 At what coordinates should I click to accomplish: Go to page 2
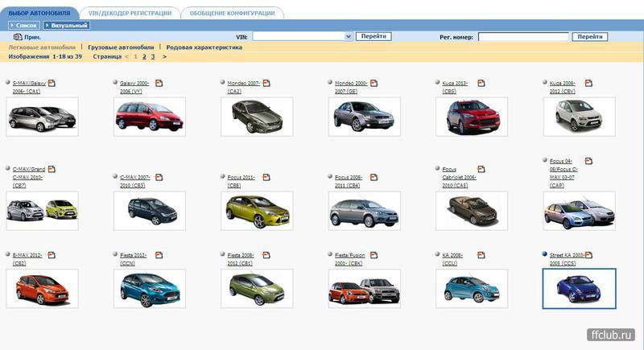click(x=144, y=56)
